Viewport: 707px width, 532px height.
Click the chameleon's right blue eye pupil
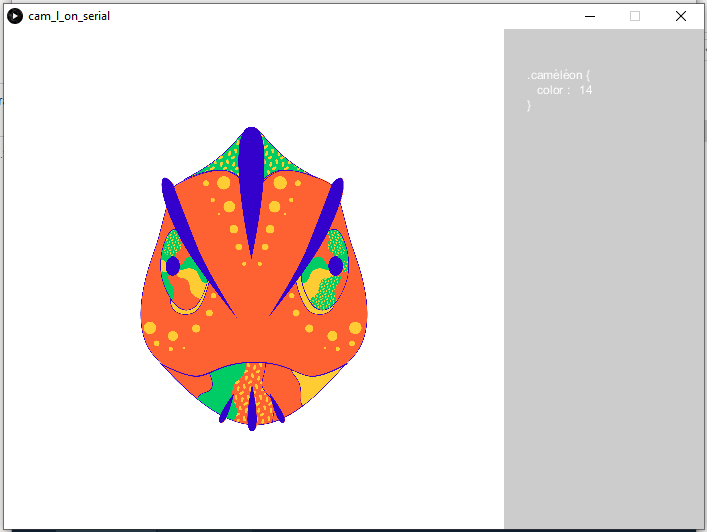click(x=335, y=265)
